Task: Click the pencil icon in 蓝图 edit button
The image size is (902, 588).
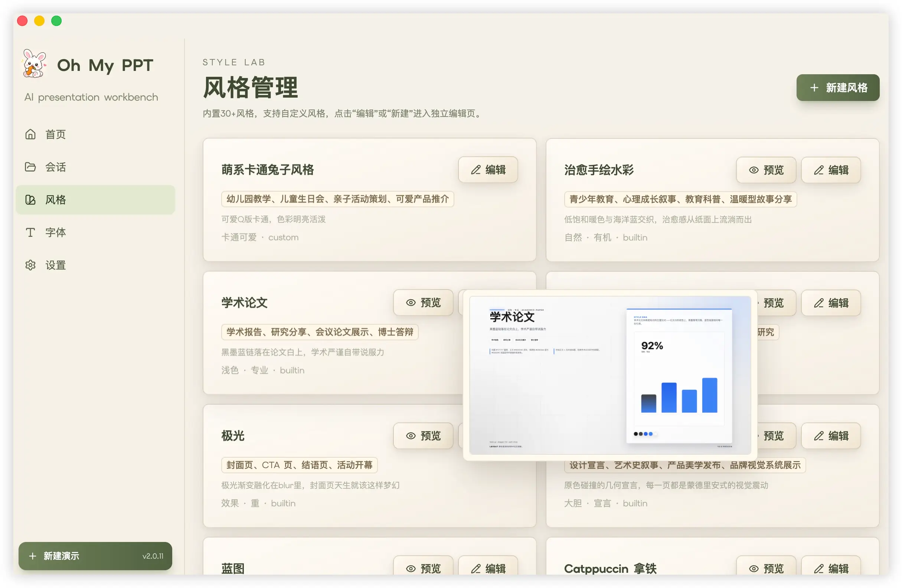Action: (x=475, y=568)
